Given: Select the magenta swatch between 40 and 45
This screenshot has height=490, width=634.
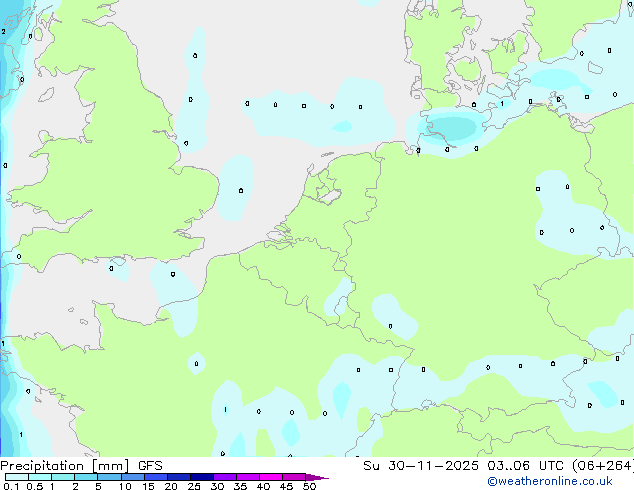Looking at the screenshot, I should click(271, 477).
